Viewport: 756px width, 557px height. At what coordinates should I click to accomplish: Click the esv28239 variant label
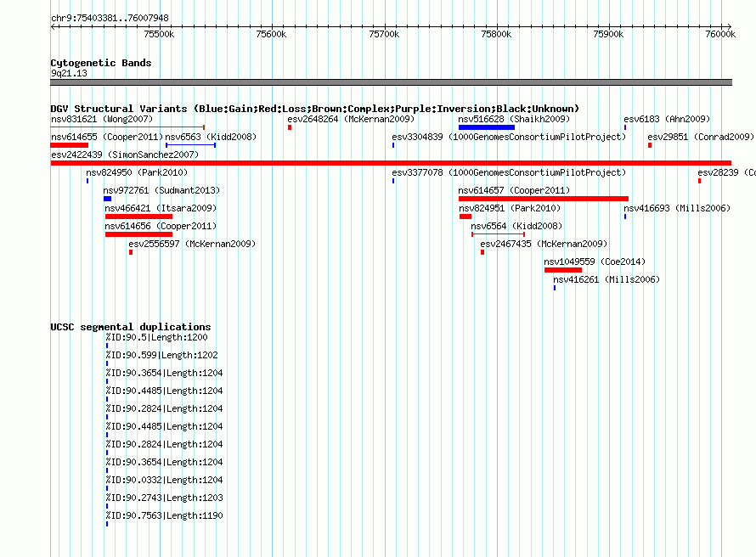pos(726,172)
